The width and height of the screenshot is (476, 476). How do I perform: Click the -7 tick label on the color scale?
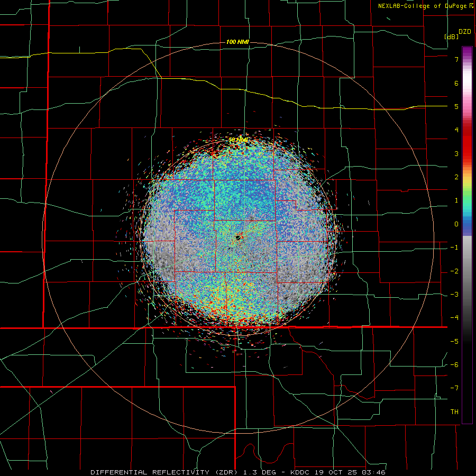tap(454, 388)
